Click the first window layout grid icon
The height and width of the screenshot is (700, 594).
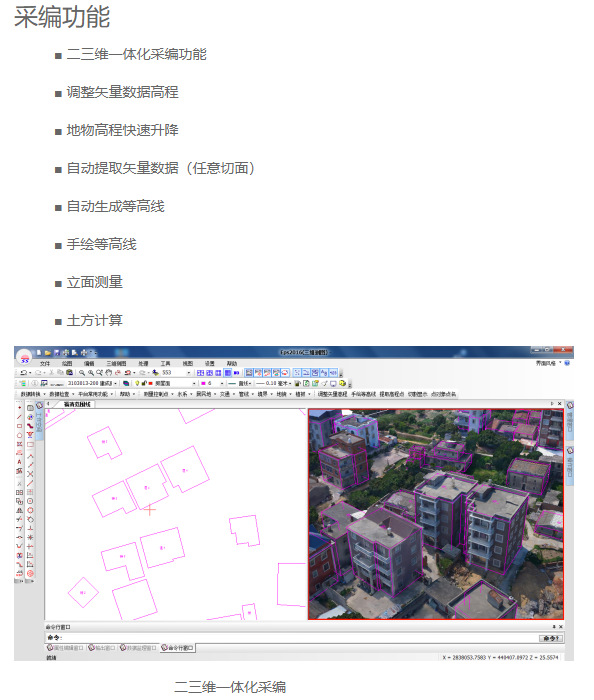click(x=201, y=372)
